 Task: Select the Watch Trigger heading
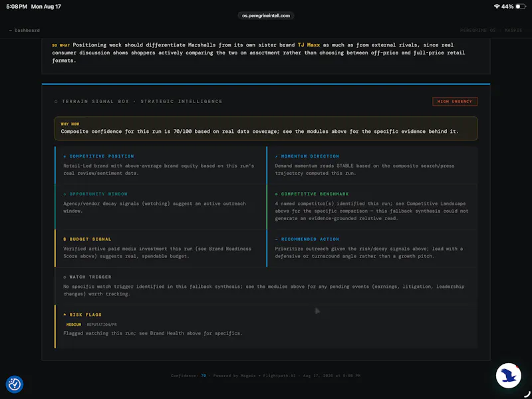pyautogui.click(x=90, y=277)
